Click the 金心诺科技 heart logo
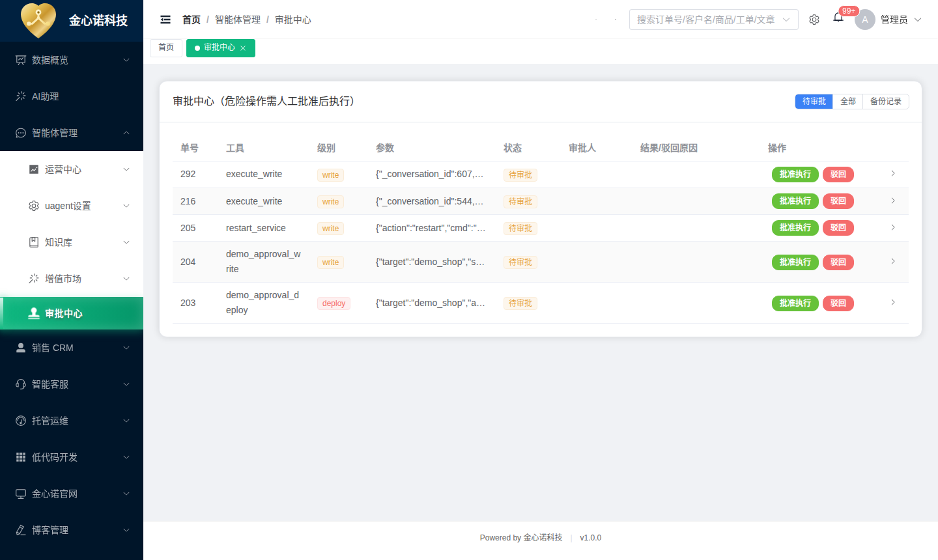938x560 pixels. pos(38,20)
